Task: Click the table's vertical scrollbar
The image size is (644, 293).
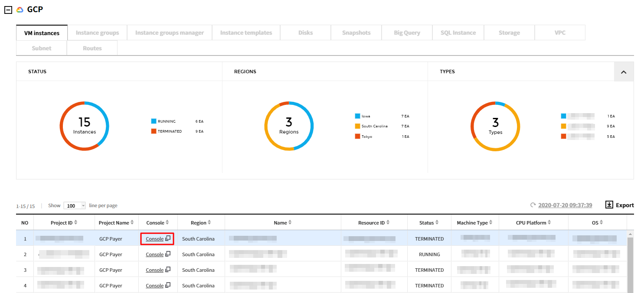Action: (630, 264)
